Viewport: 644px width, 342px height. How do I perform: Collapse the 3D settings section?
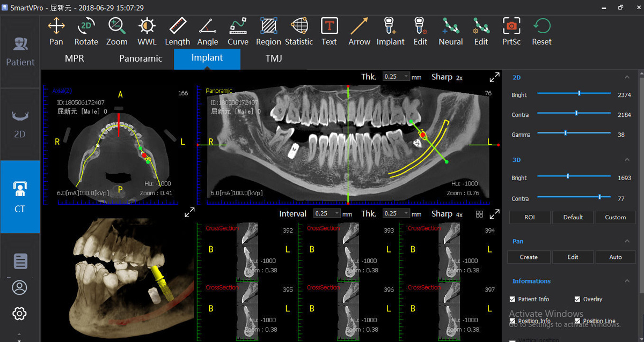point(627,159)
